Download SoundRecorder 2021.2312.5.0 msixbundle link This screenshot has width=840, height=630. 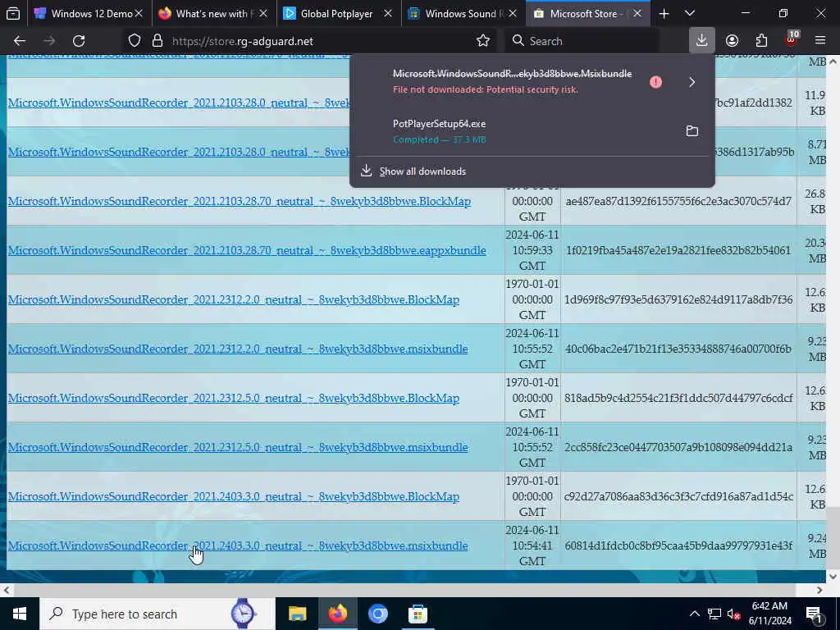click(x=238, y=448)
